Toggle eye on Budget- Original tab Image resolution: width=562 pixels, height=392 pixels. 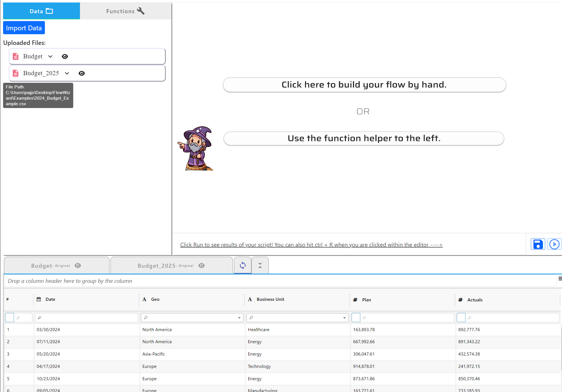pos(78,265)
